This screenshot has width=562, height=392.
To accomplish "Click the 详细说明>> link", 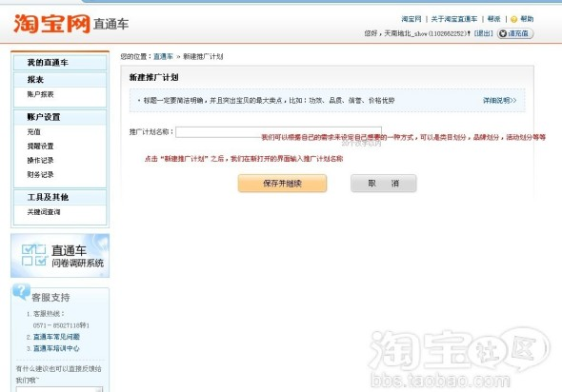I will (x=500, y=100).
